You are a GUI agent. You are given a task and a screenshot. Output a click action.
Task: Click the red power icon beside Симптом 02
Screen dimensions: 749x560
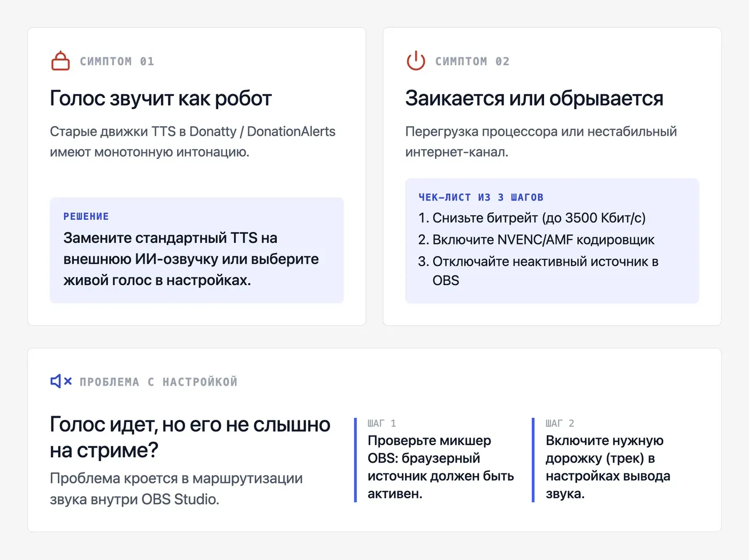pyautogui.click(x=416, y=61)
